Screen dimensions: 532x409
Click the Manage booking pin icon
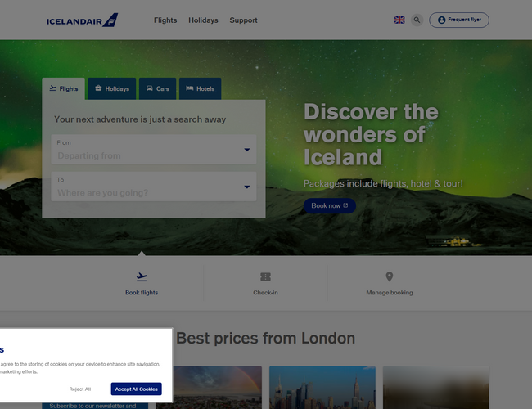[390, 276]
